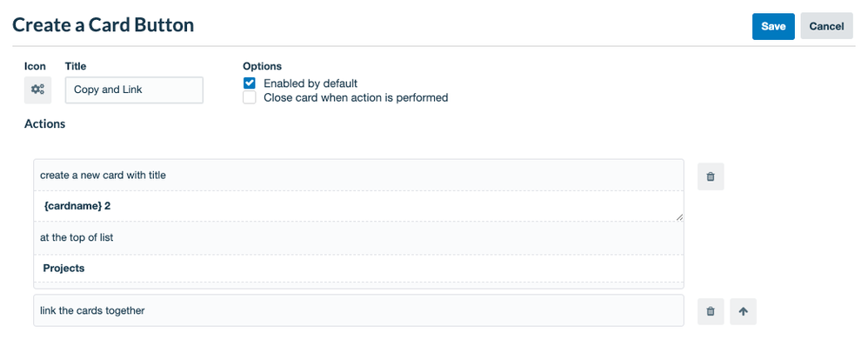Move link cards action up with arrow
868x339 pixels.
click(743, 311)
